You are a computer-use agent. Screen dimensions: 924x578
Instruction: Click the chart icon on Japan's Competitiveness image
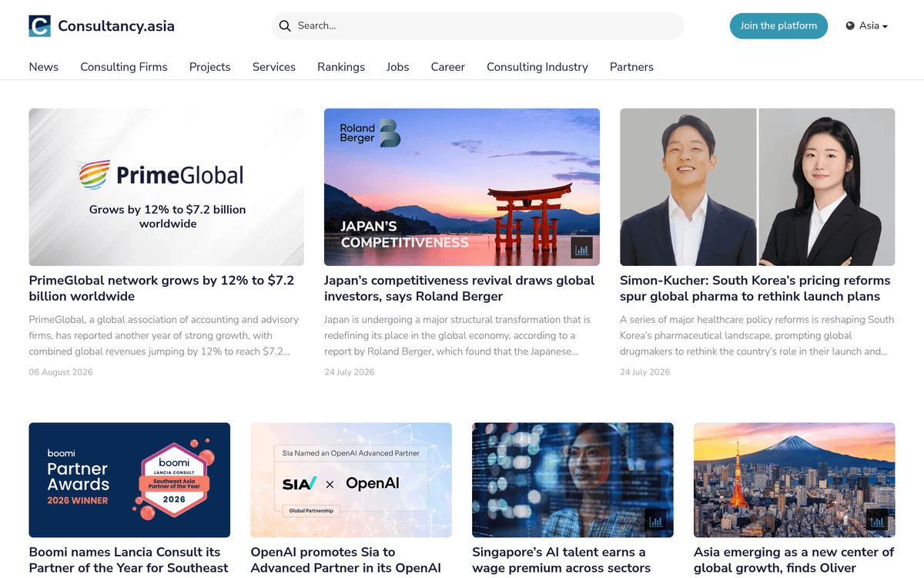(x=582, y=248)
